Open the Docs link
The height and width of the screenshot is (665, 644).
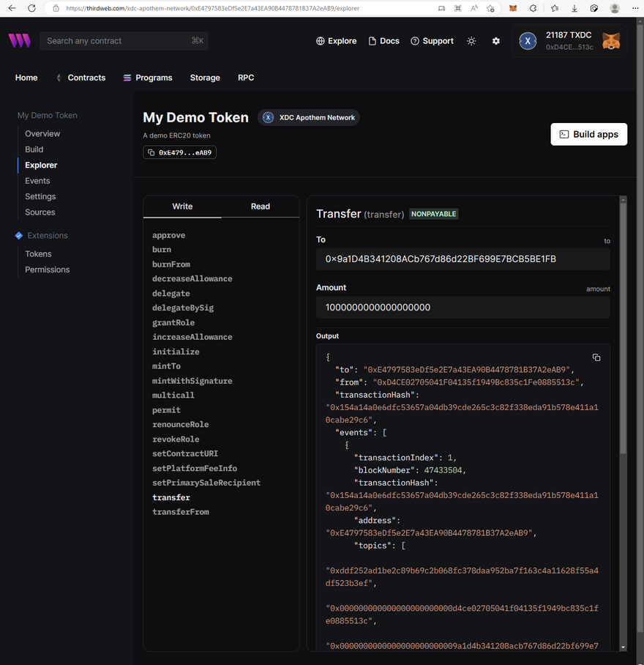pyautogui.click(x=383, y=41)
